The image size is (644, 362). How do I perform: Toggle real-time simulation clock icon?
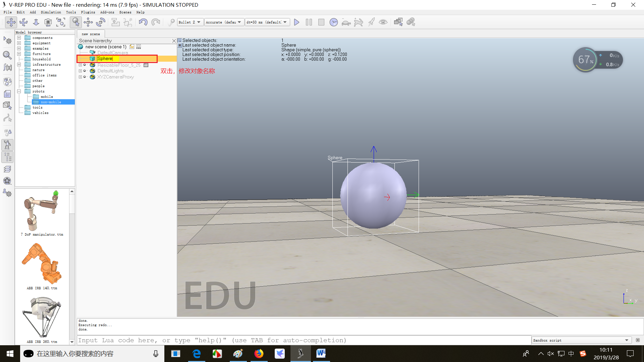click(333, 22)
